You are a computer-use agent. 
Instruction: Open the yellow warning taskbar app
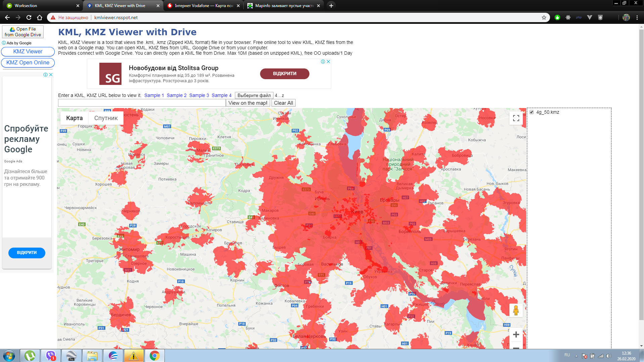click(x=134, y=356)
